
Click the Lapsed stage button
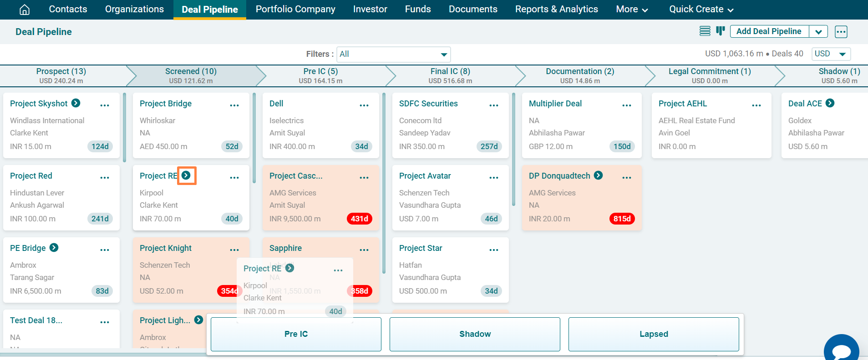pyautogui.click(x=653, y=334)
